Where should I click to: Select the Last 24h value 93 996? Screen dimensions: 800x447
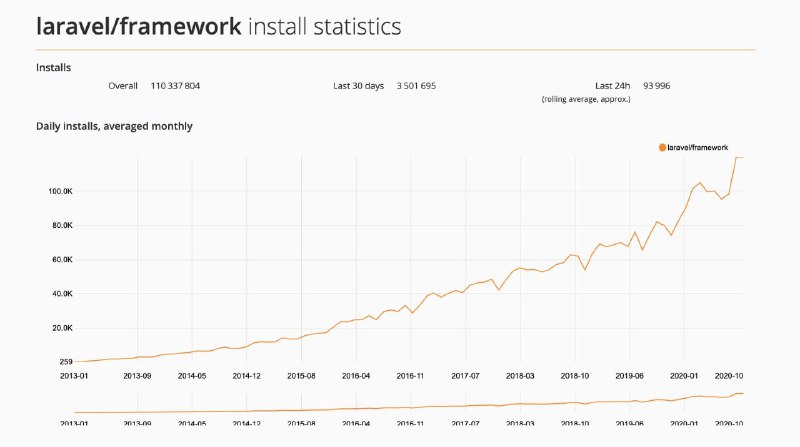click(x=657, y=86)
